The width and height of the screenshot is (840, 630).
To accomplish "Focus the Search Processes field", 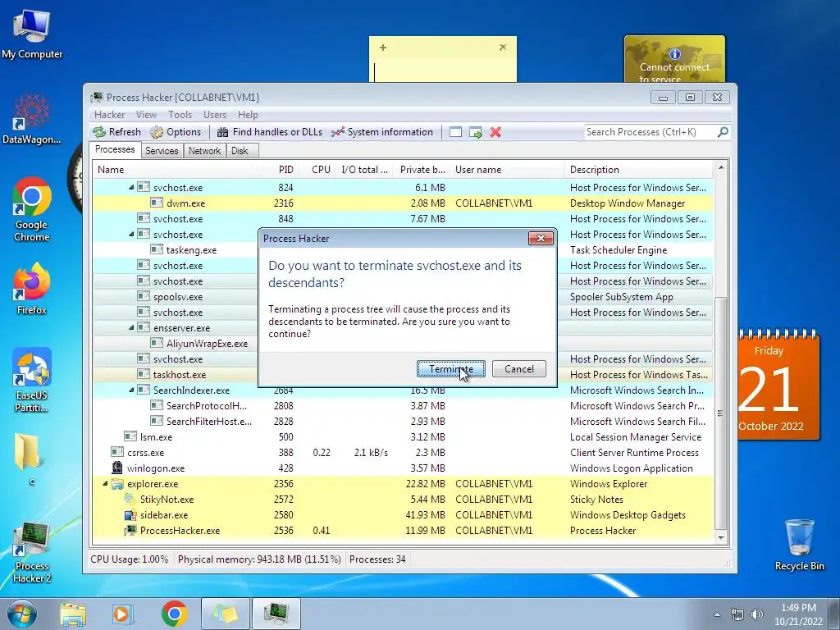I will [651, 132].
